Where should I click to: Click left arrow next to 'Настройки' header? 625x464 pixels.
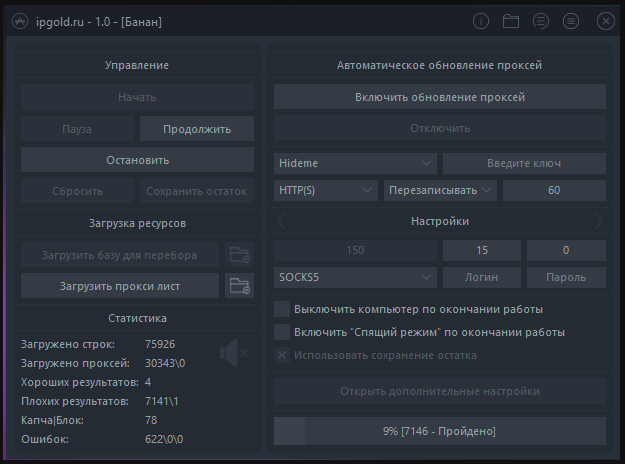coord(281,221)
